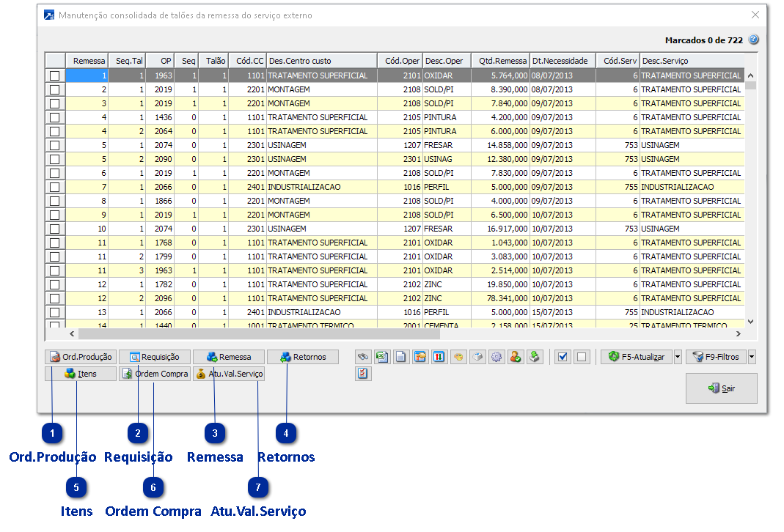This screenshot has height=532, width=784.
Task: Click the checked mark-all checkbox button
Action: (x=563, y=357)
